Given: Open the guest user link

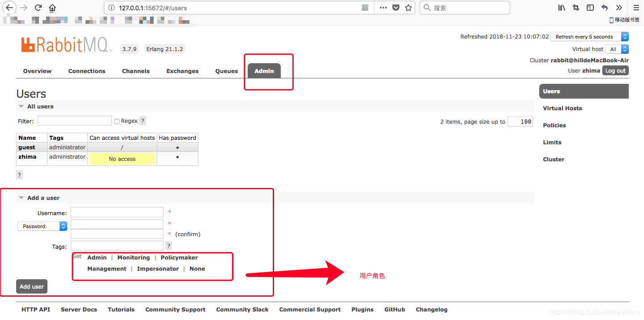Looking at the screenshot, I should (27, 147).
